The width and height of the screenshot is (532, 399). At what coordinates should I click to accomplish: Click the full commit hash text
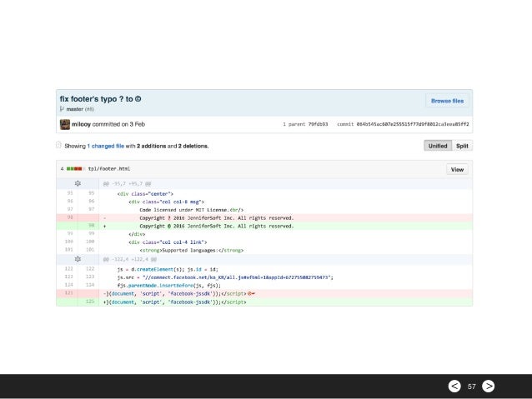pyautogui.click(x=413, y=124)
